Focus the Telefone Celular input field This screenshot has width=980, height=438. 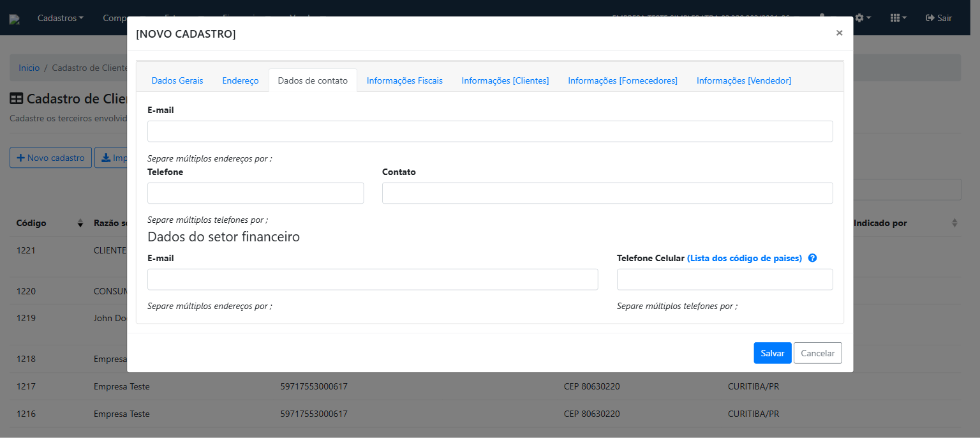[725, 280]
